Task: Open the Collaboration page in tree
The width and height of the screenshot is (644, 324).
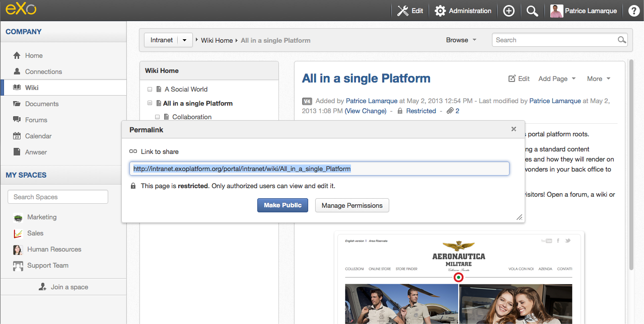Action: [x=192, y=117]
